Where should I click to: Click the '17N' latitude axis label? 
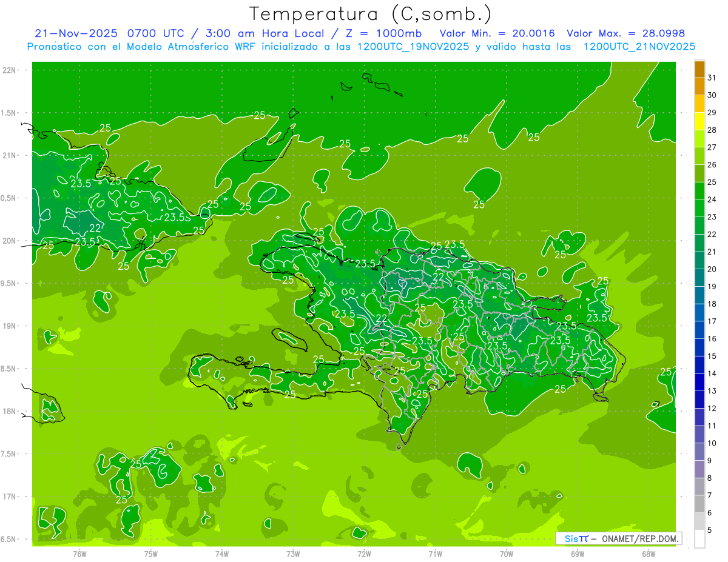pos(10,497)
